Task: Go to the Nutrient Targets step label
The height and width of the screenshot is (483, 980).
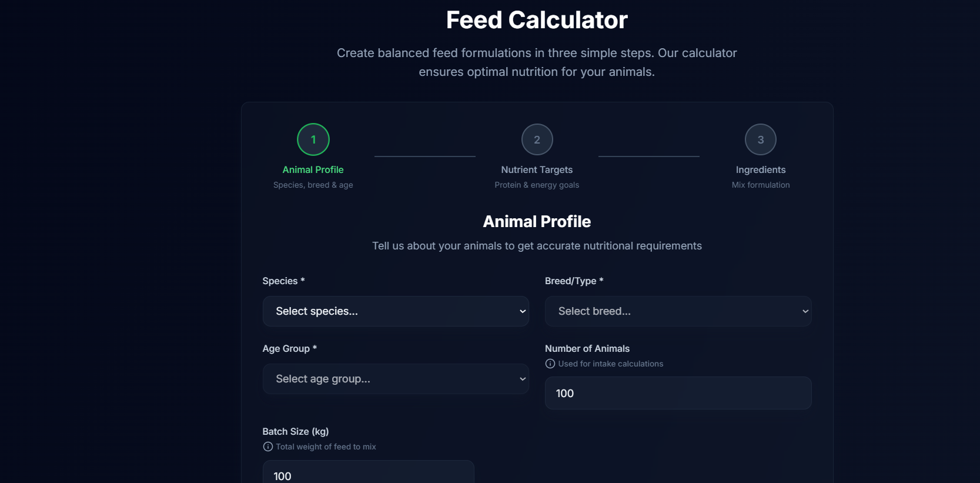Action: click(x=537, y=169)
